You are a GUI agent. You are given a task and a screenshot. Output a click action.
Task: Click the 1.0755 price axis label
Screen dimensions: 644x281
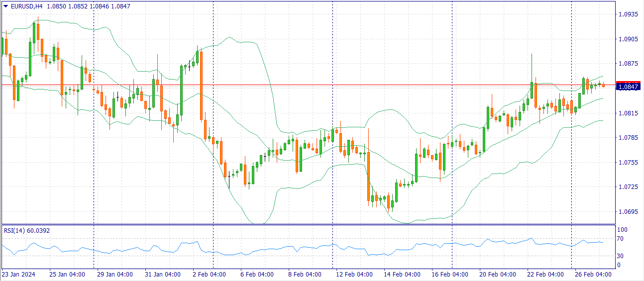(x=628, y=162)
